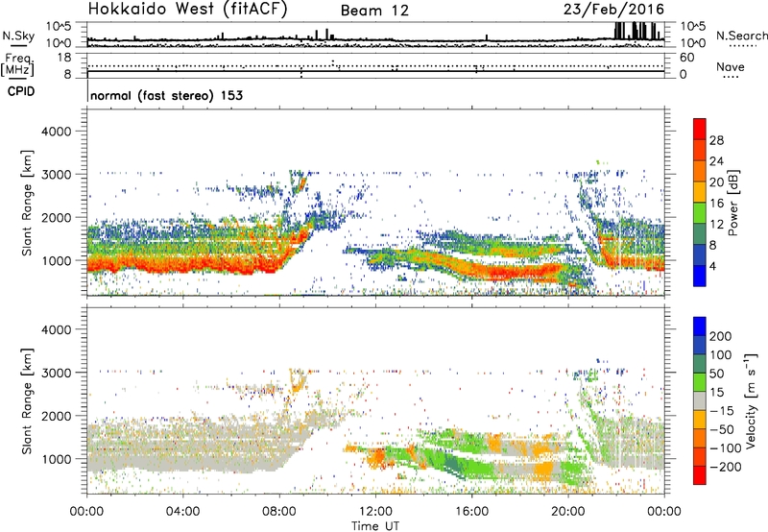The image size is (768, 532).
Task: Click the '16:00' time tick label
Action: coord(471,512)
